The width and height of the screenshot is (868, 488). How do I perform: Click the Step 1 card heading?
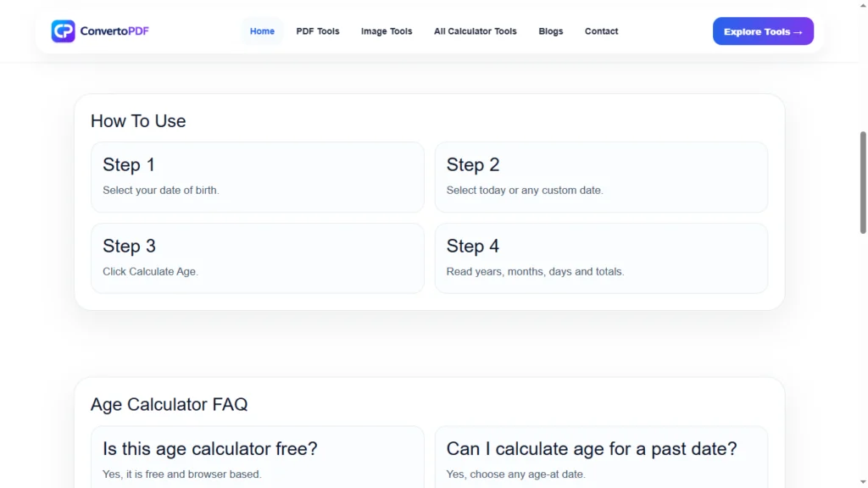point(129,165)
